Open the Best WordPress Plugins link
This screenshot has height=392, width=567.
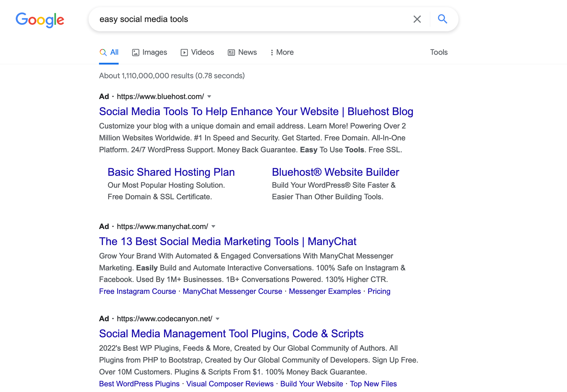tap(139, 384)
